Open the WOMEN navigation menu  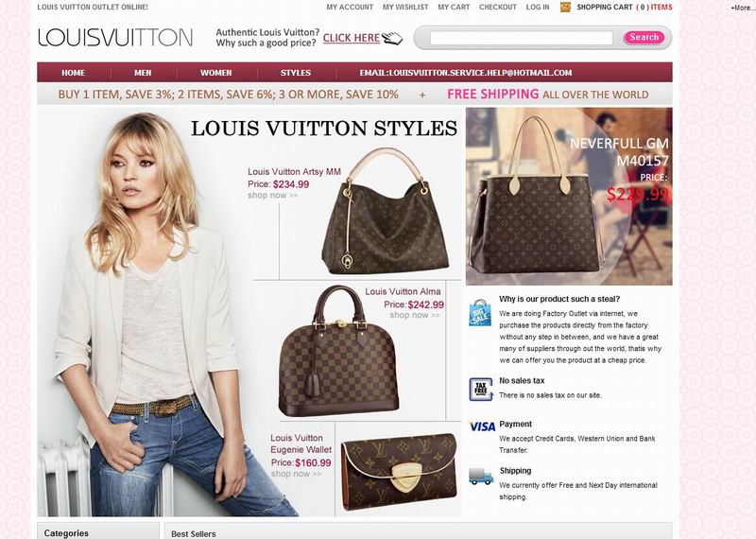click(x=216, y=73)
